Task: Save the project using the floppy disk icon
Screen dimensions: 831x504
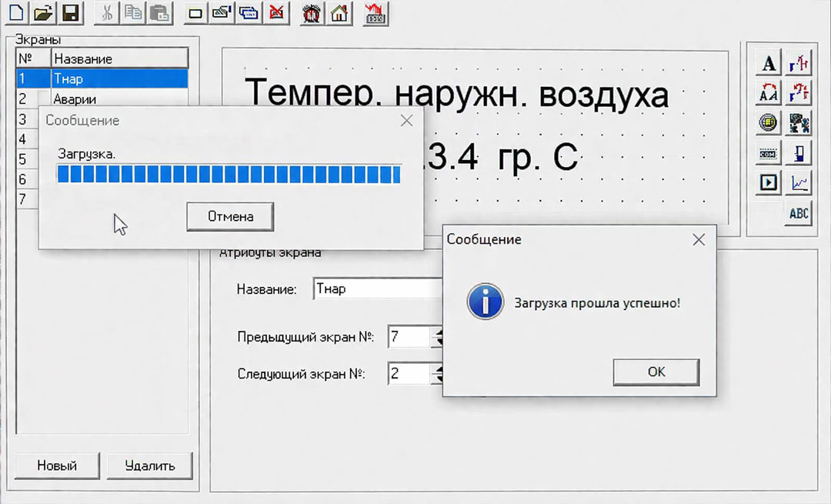Action: click(70, 13)
